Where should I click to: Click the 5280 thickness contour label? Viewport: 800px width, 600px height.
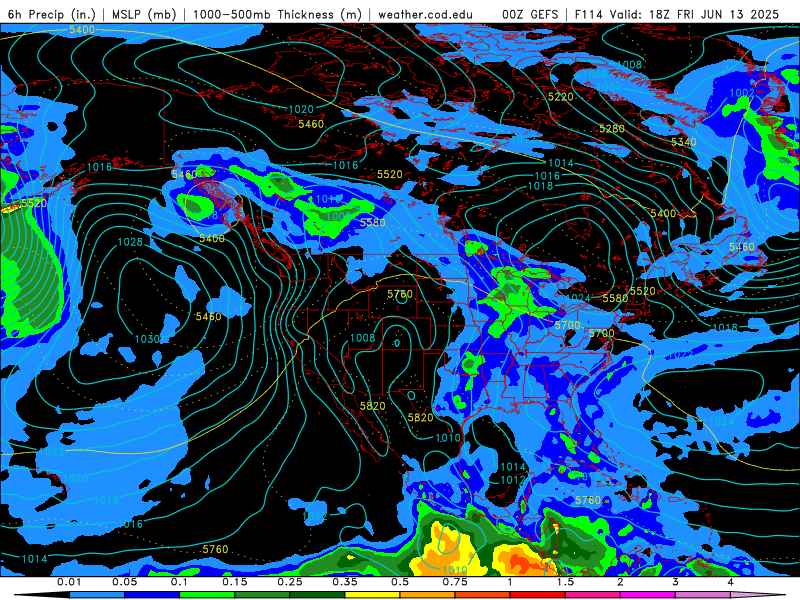(x=612, y=129)
